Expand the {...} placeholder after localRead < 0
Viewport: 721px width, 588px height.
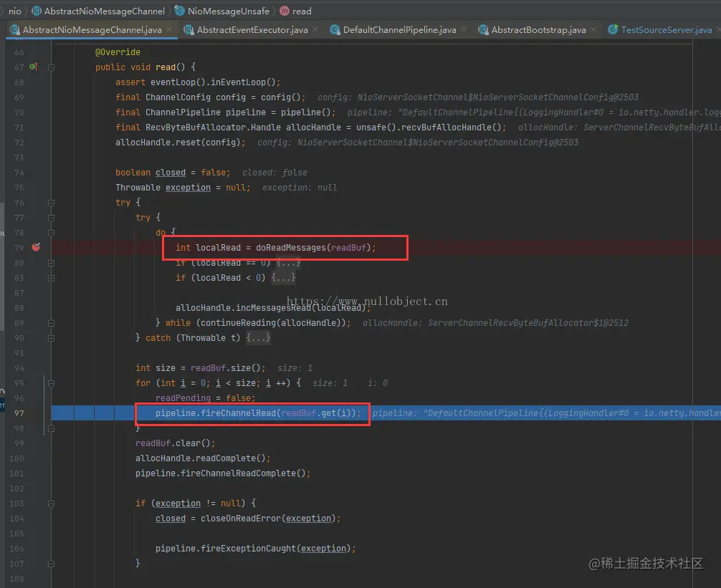[x=283, y=277]
